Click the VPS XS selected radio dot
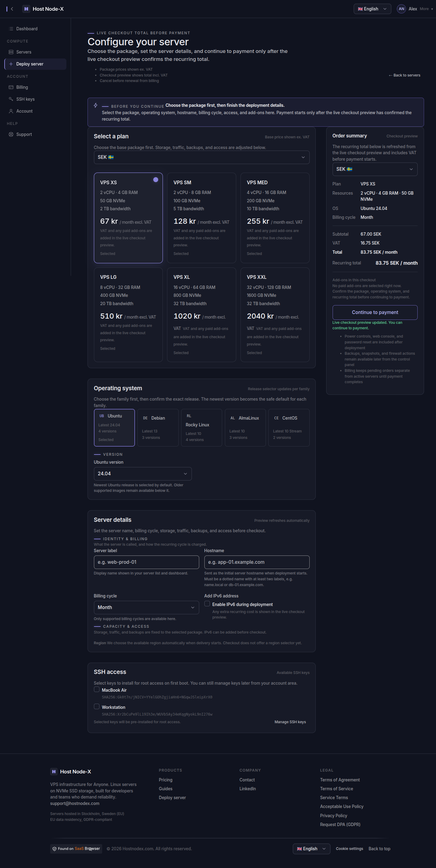This screenshot has width=436, height=868. tap(156, 180)
